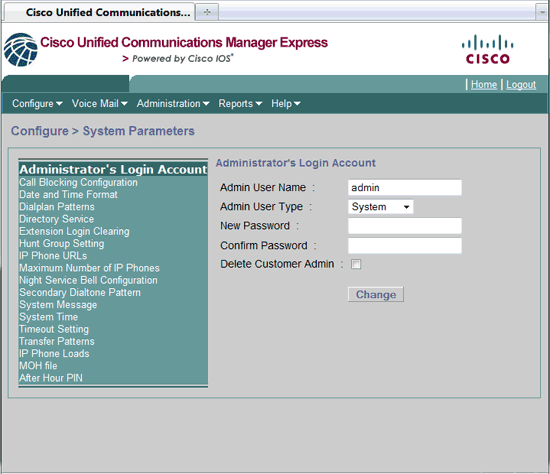Go to the After Hour PIN setting
Screen dimensions: 550x474
51,378
